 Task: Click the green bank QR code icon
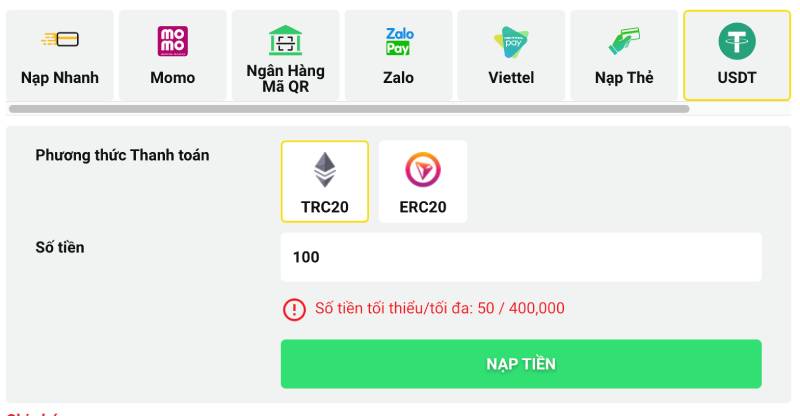(x=285, y=40)
